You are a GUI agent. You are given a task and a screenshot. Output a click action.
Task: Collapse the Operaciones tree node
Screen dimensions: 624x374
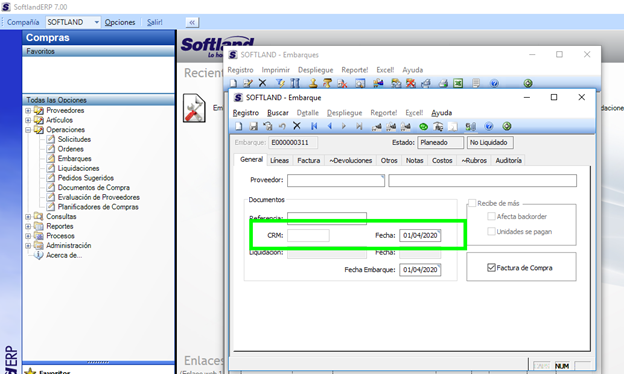28,130
